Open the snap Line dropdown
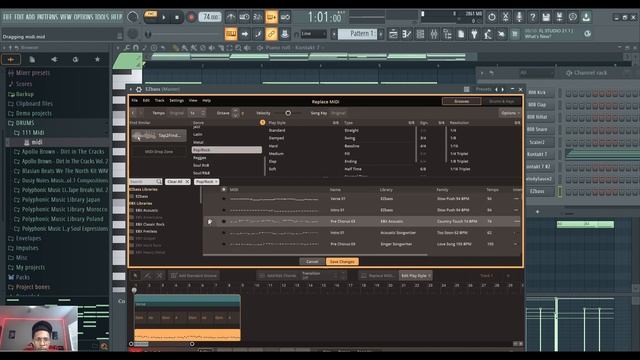The height and width of the screenshot is (360, 640). tap(313, 34)
